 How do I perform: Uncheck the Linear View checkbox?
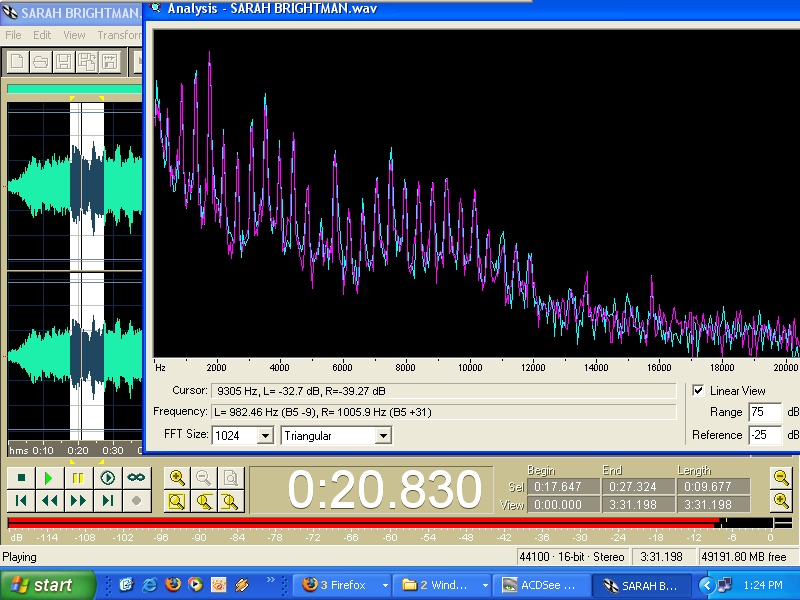698,390
